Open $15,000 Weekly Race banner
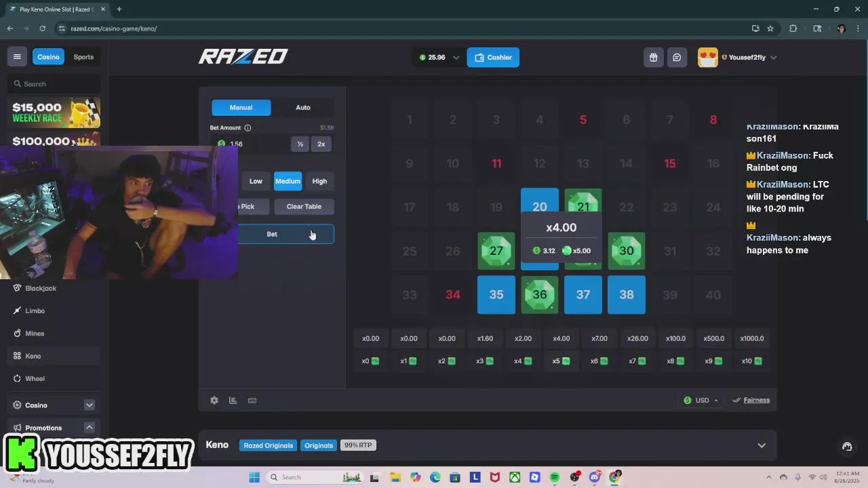This screenshot has width=868, height=488. (54, 112)
